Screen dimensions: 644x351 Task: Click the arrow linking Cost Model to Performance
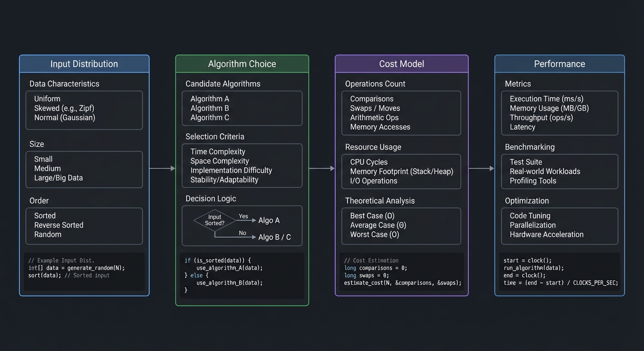click(x=481, y=168)
